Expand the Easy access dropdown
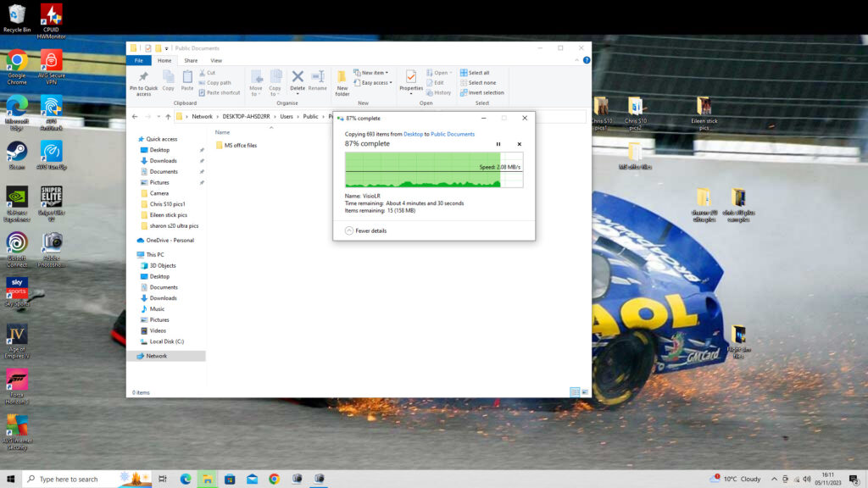868x488 pixels. (x=375, y=83)
